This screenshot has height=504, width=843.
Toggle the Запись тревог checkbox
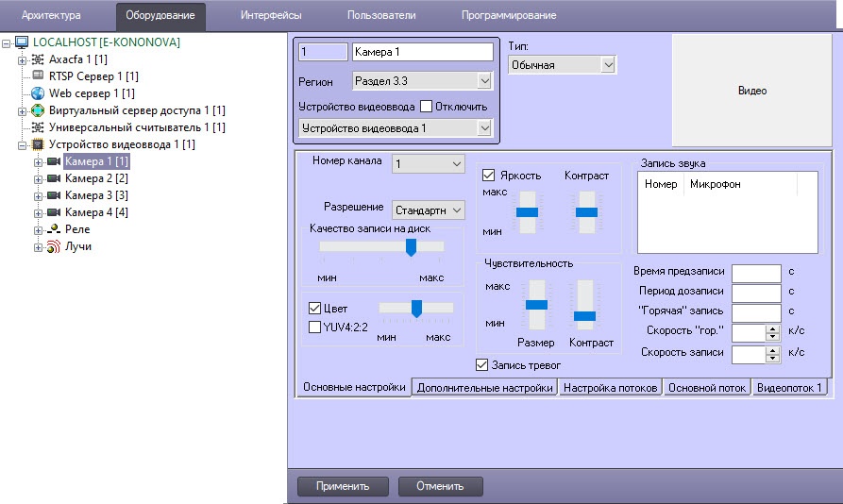(482, 364)
